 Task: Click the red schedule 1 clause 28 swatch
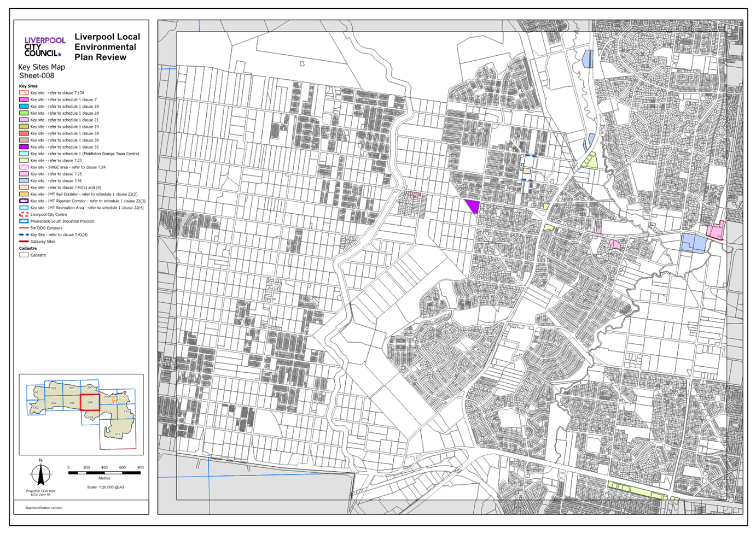(24, 133)
